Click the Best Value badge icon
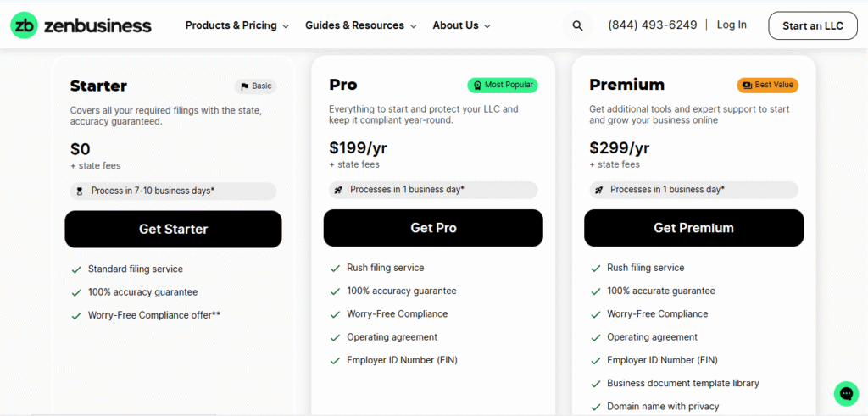 tap(746, 86)
